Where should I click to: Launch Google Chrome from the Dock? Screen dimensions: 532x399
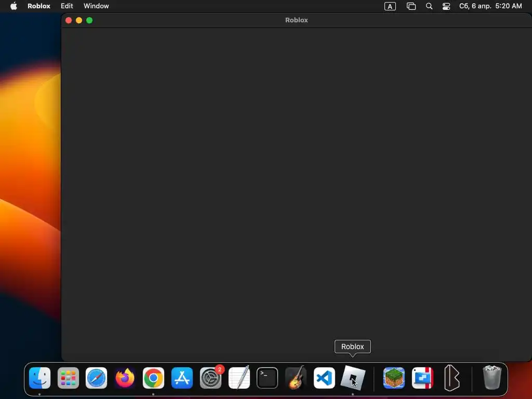pos(153,378)
